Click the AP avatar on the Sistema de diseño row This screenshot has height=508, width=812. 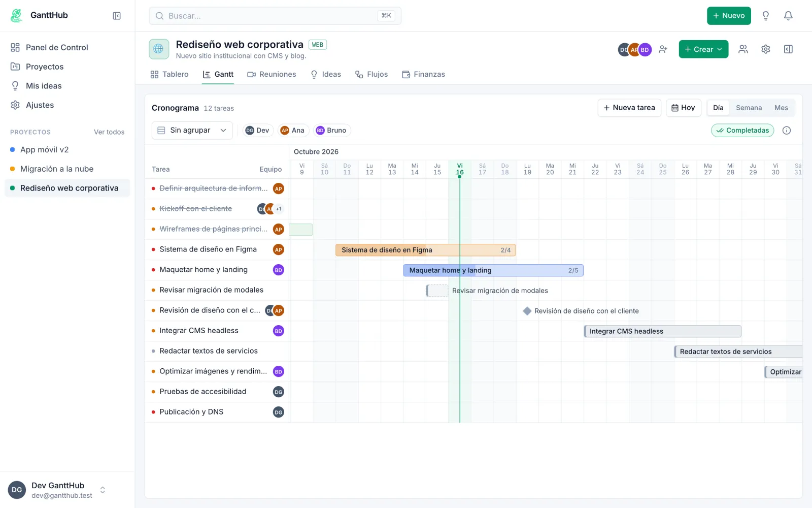click(x=278, y=249)
